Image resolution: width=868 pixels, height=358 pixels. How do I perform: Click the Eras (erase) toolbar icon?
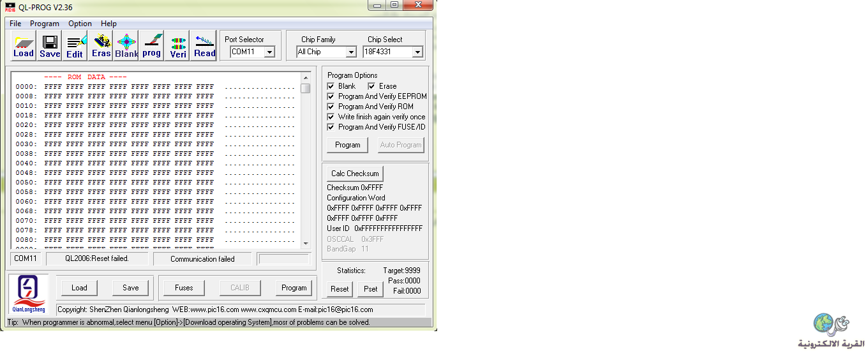pyautogui.click(x=101, y=46)
